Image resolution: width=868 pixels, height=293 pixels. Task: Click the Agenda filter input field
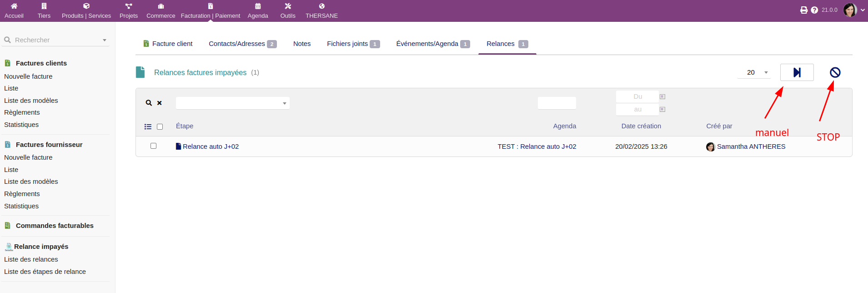tap(557, 103)
